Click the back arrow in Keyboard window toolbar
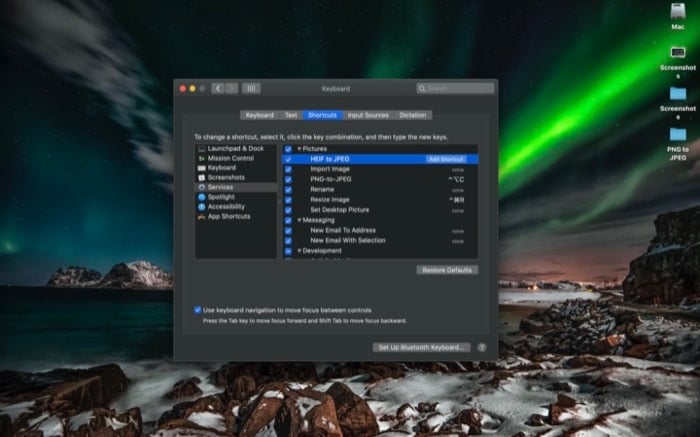The width and height of the screenshot is (700, 437). coord(218,88)
